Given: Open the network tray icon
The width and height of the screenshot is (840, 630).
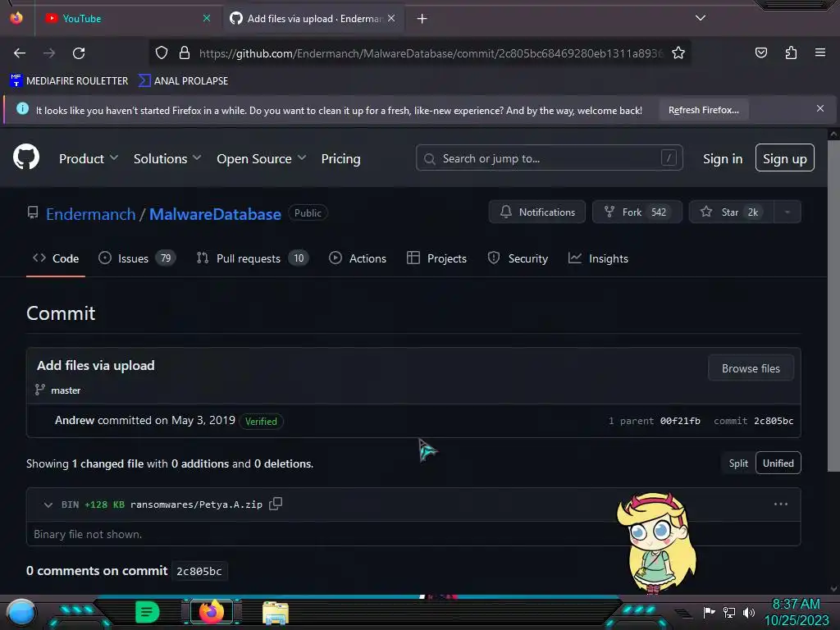Looking at the screenshot, I should click(x=729, y=612).
